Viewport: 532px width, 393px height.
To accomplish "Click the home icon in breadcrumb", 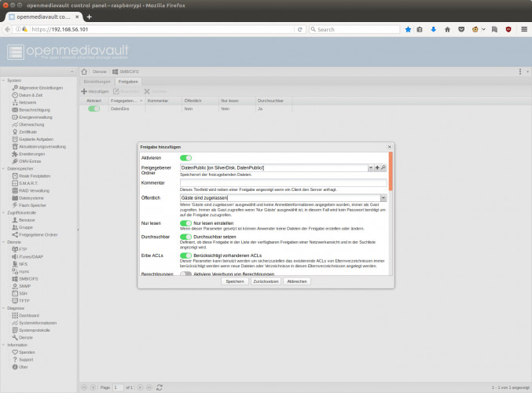I will click(x=84, y=72).
